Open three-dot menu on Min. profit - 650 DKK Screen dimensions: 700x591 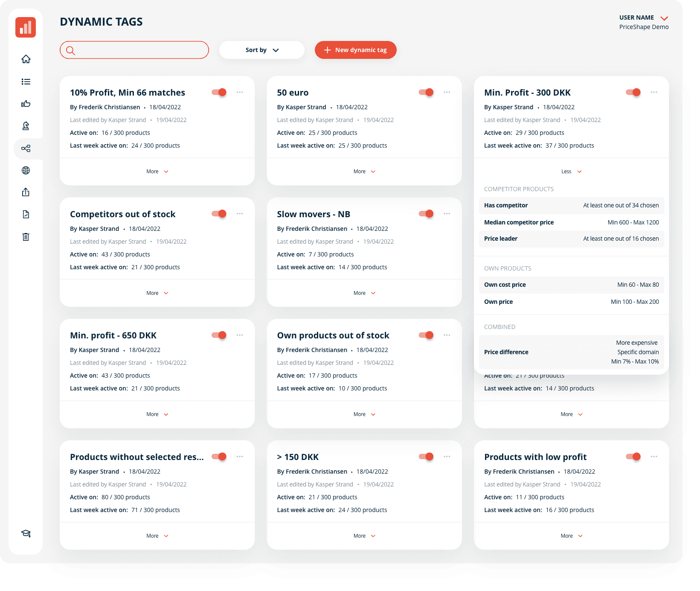pyautogui.click(x=240, y=335)
